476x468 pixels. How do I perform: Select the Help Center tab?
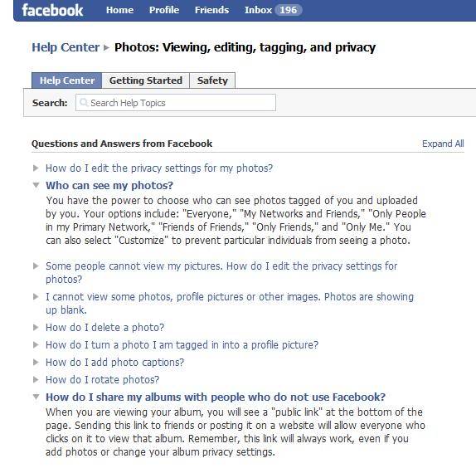67,80
